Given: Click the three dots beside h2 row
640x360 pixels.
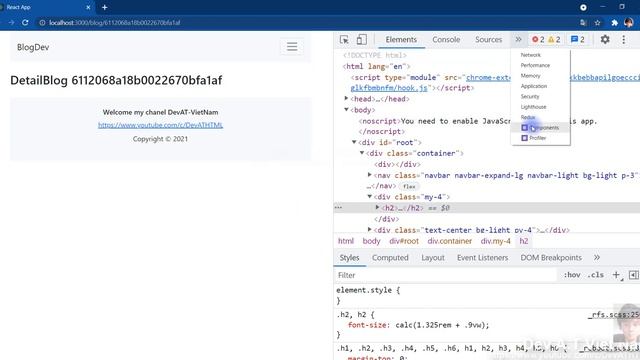Looking at the screenshot, I should [x=338, y=208].
